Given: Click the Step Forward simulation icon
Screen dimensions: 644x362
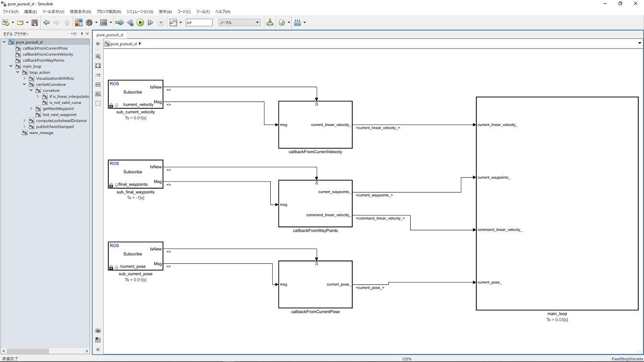Looking at the screenshot, I should click(150, 23).
